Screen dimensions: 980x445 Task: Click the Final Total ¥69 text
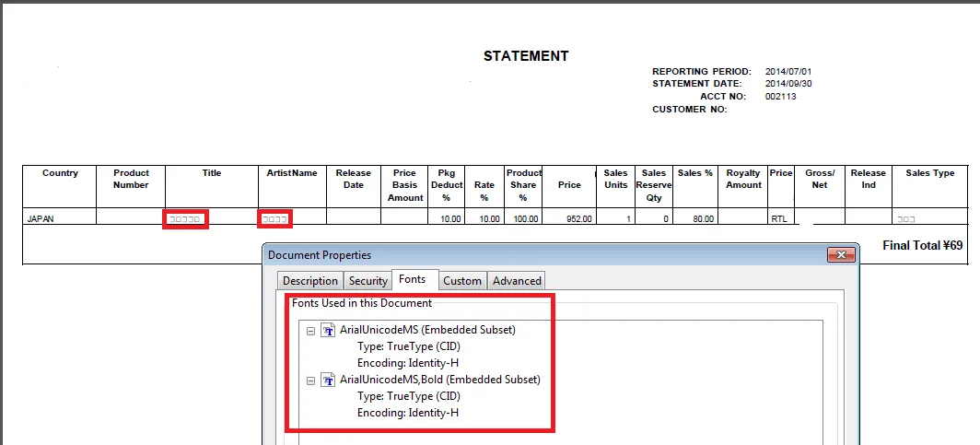point(923,246)
